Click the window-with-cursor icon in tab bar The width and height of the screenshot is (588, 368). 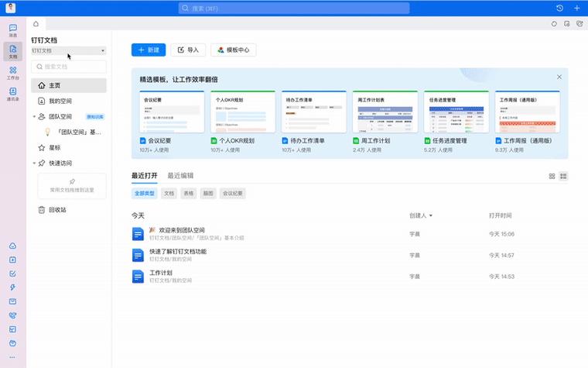pyautogui.click(x=566, y=24)
